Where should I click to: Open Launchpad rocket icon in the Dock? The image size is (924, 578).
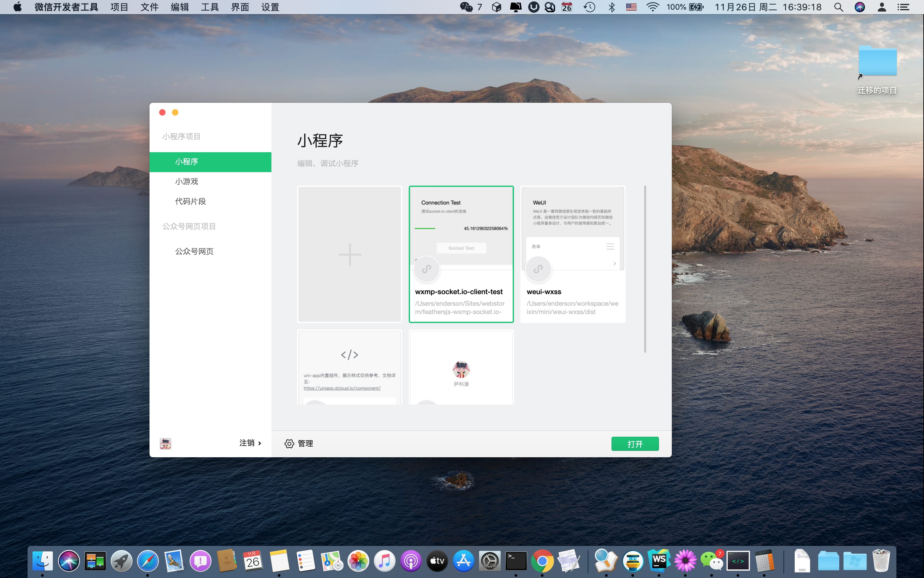click(121, 561)
